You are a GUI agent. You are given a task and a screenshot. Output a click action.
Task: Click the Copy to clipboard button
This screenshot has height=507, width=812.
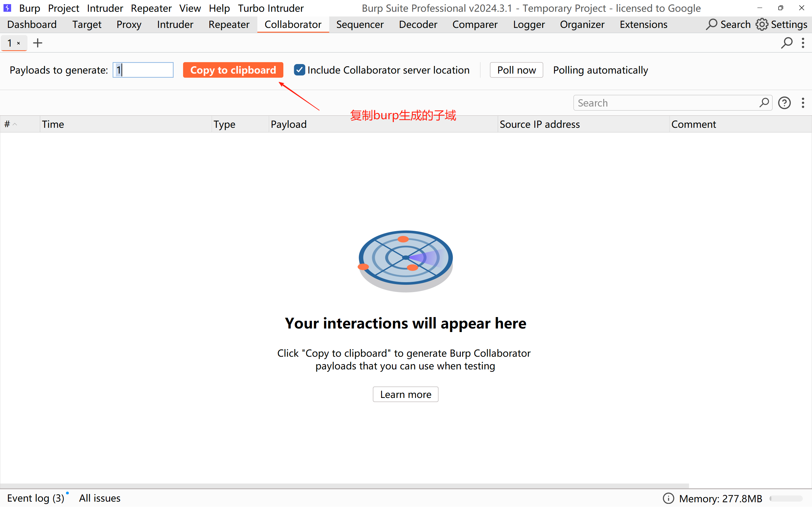(233, 70)
